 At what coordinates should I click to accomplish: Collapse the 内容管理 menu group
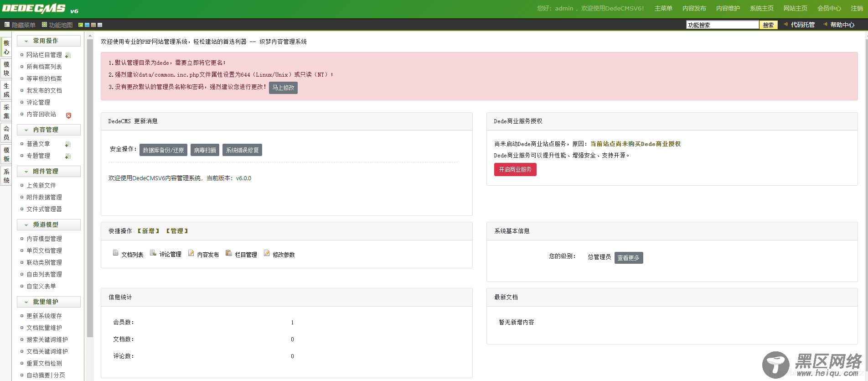click(x=49, y=130)
